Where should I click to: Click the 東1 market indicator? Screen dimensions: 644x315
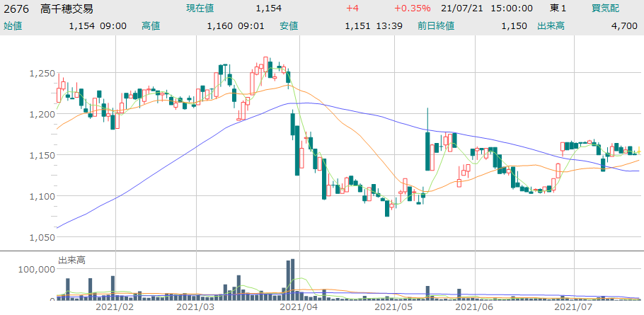[559, 8]
